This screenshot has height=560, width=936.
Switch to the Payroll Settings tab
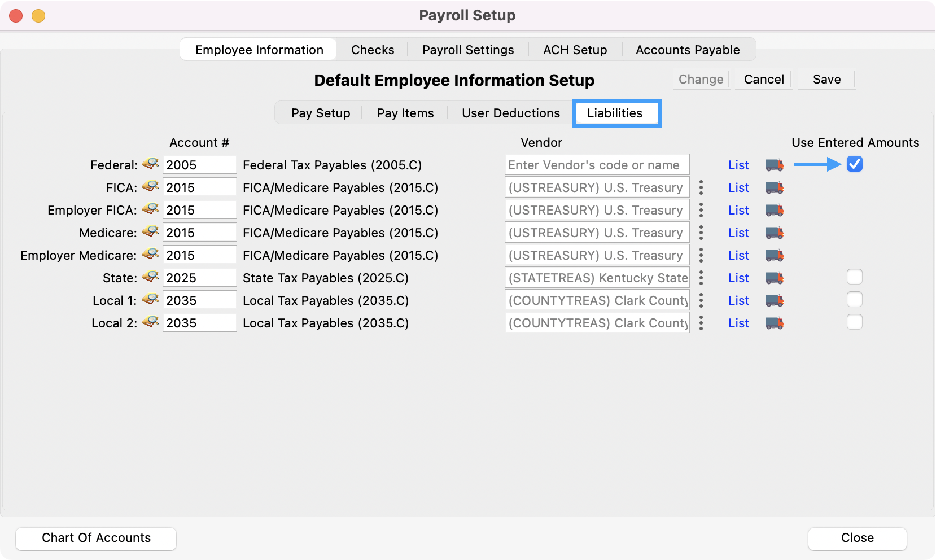[x=467, y=50]
